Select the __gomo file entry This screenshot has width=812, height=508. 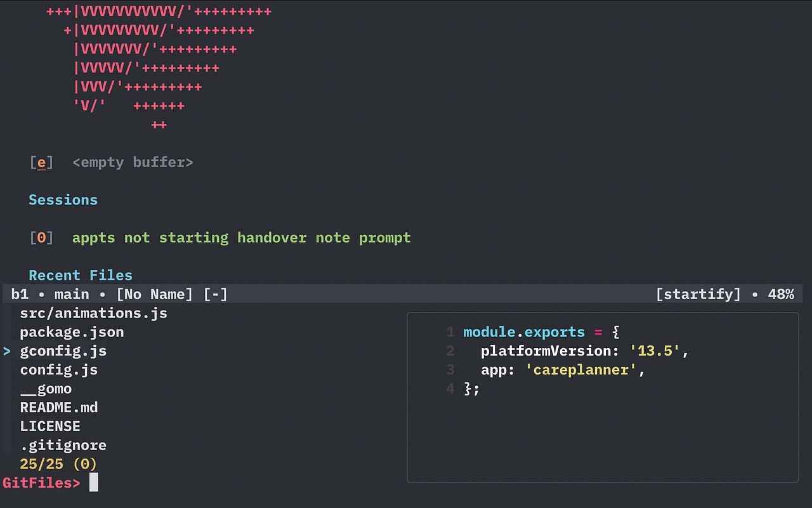[x=46, y=389]
